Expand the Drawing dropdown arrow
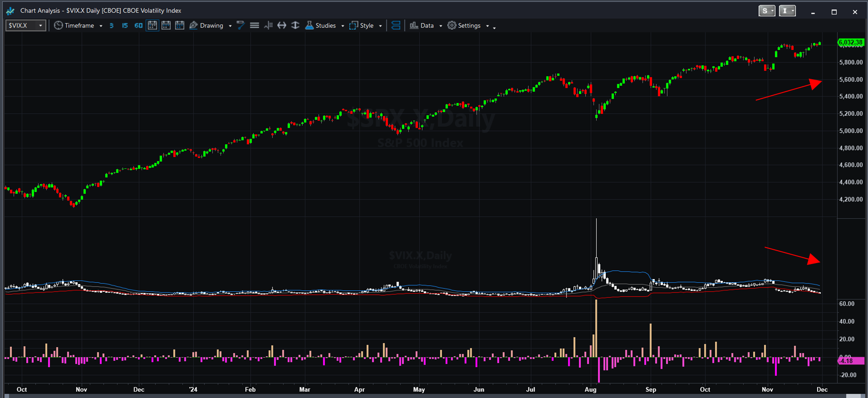Viewport: 868px width, 398px height. [x=230, y=26]
